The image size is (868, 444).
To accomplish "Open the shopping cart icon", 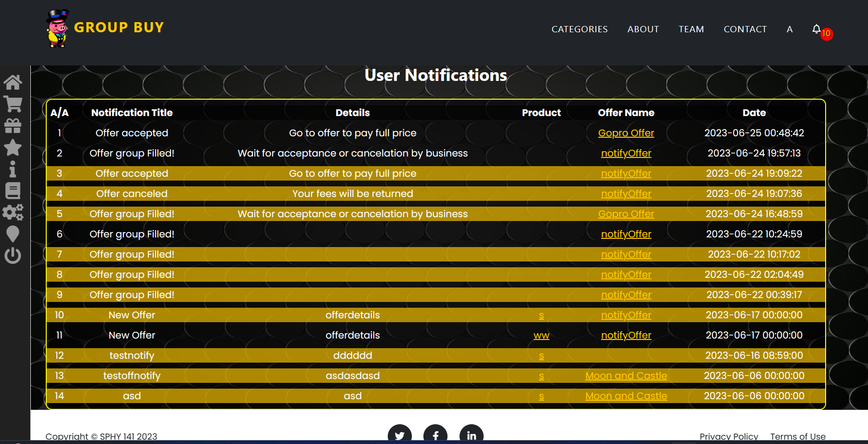I will coord(13,104).
